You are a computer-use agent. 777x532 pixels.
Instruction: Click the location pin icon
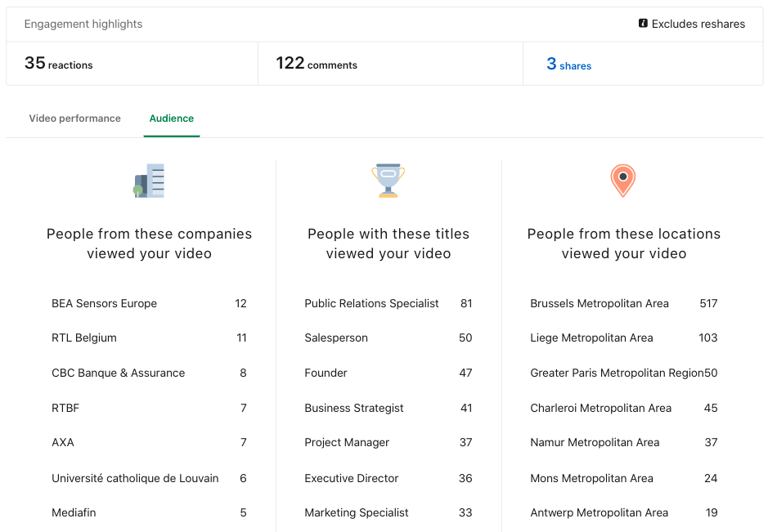[623, 181]
